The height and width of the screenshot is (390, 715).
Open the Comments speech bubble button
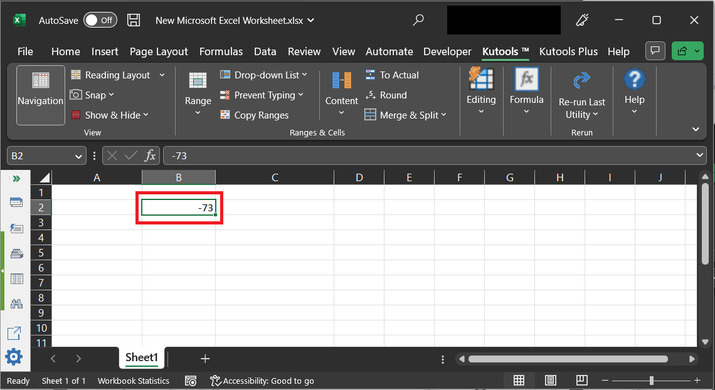tap(655, 51)
